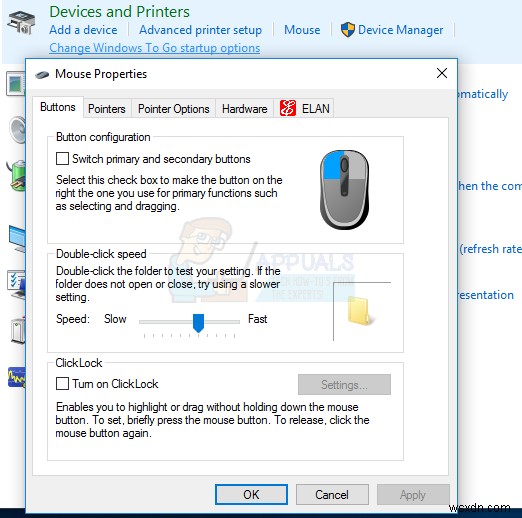Image resolution: width=522 pixels, height=518 pixels.
Task: Enable Switch primary and secondary buttons checkbox
Action: tap(62, 159)
